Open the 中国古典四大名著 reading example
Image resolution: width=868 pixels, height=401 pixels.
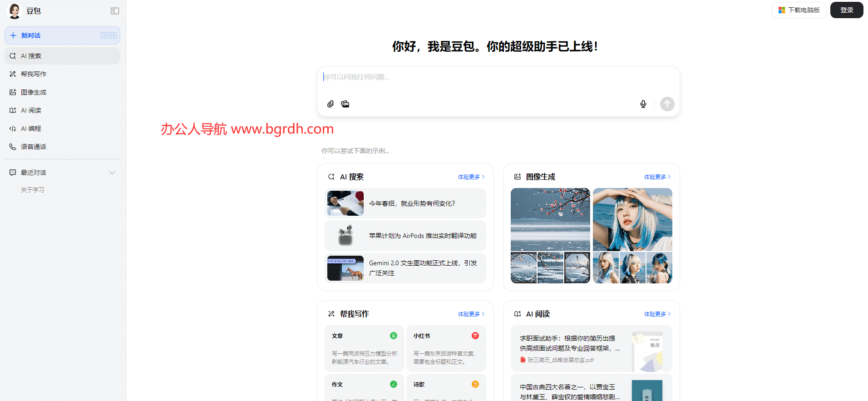point(592,387)
